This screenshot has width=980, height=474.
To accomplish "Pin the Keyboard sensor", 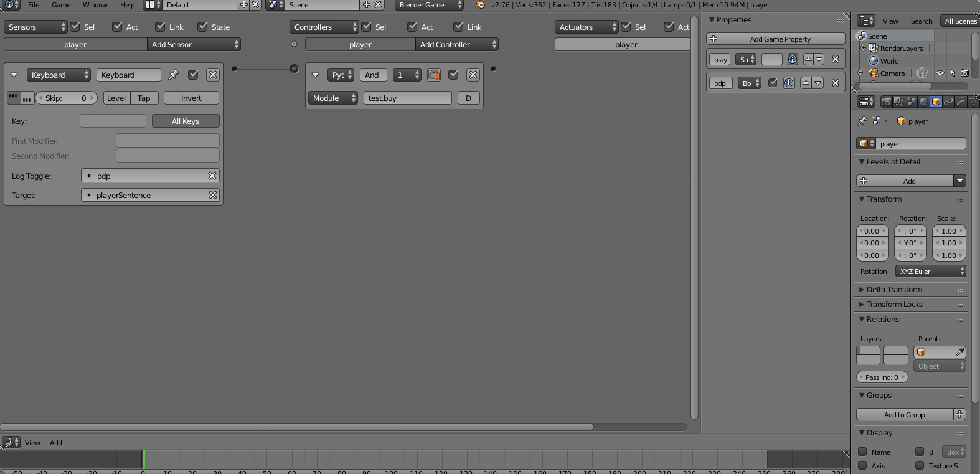I will pyautogui.click(x=174, y=75).
